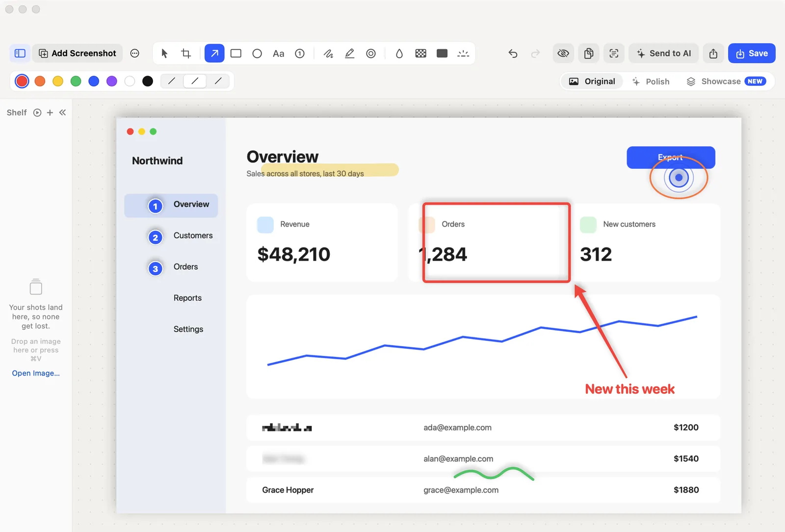Select the Rectangle shape tool
The width and height of the screenshot is (785, 532).
click(x=236, y=53)
